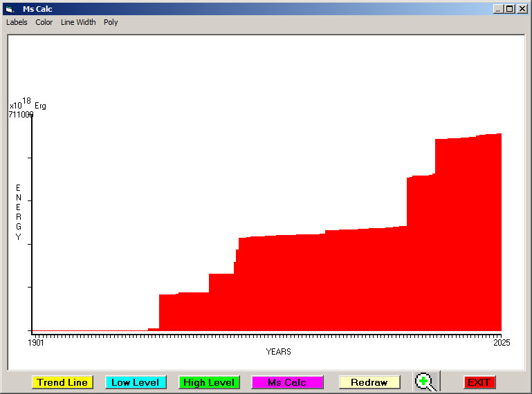Viewport: 532px width, 394px height.
Task: Click the 1901 start year label
Action: [36, 343]
